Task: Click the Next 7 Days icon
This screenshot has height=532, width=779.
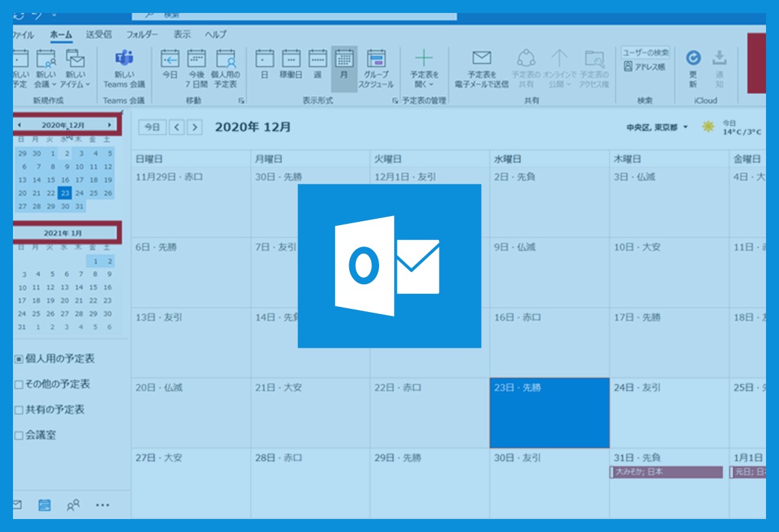Action: coord(196,60)
